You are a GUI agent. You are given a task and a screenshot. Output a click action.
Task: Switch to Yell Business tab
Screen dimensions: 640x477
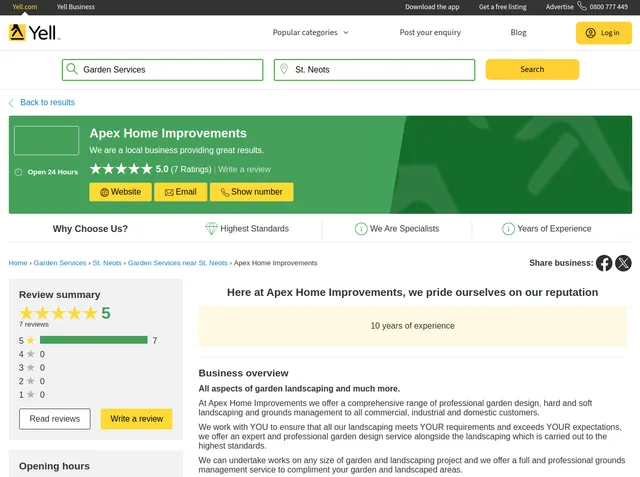[76, 7]
